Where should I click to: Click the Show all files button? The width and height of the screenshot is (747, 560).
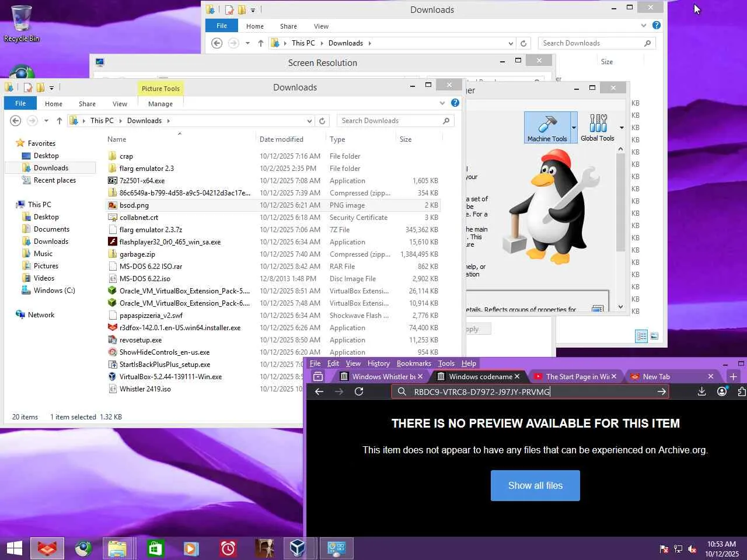[x=535, y=485]
